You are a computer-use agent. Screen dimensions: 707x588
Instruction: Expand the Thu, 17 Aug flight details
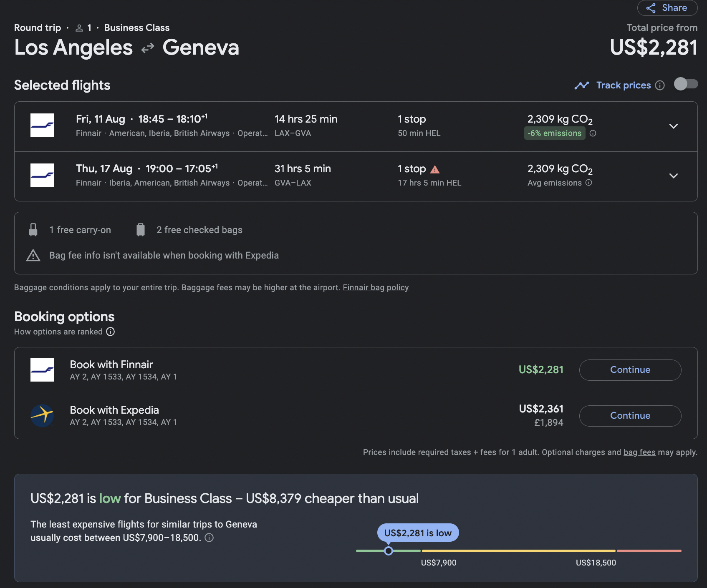pyautogui.click(x=673, y=176)
